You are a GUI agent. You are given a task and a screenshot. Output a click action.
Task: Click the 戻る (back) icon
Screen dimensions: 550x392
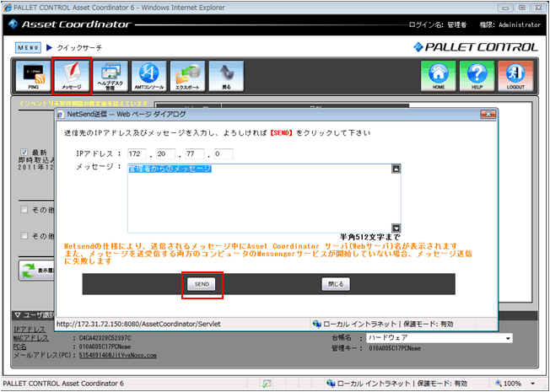(x=226, y=76)
